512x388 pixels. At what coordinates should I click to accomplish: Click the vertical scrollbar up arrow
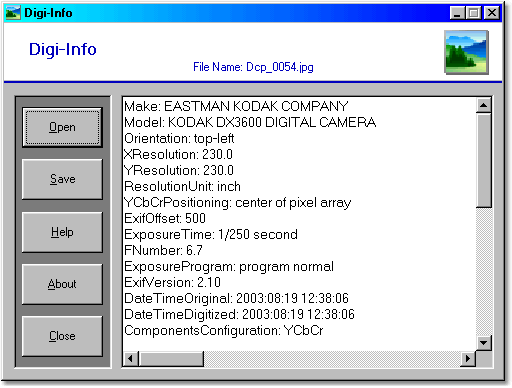click(x=483, y=106)
